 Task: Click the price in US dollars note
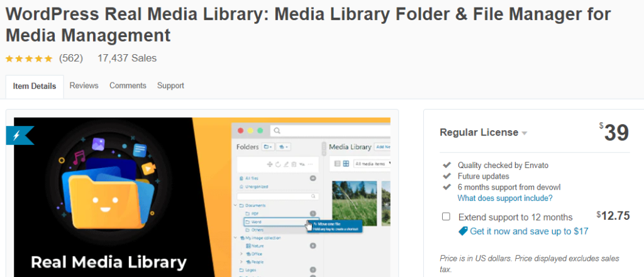pyautogui.click(x=530, y=264)
